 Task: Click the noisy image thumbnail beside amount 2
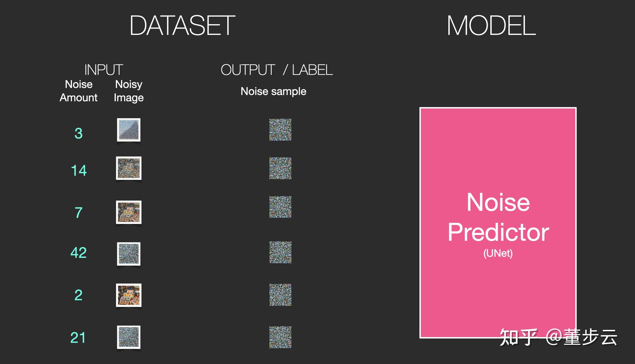129,295
